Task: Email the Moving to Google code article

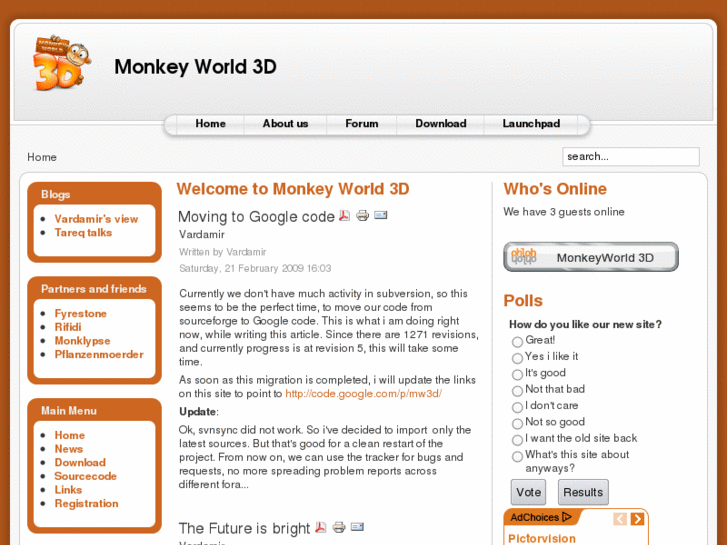Action: pos(381,215)
